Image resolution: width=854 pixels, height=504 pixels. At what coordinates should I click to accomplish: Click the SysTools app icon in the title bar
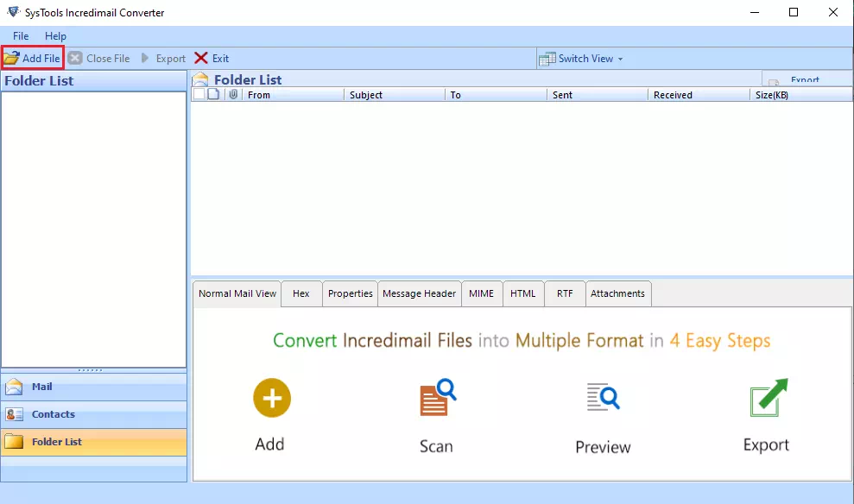(13, 12)
